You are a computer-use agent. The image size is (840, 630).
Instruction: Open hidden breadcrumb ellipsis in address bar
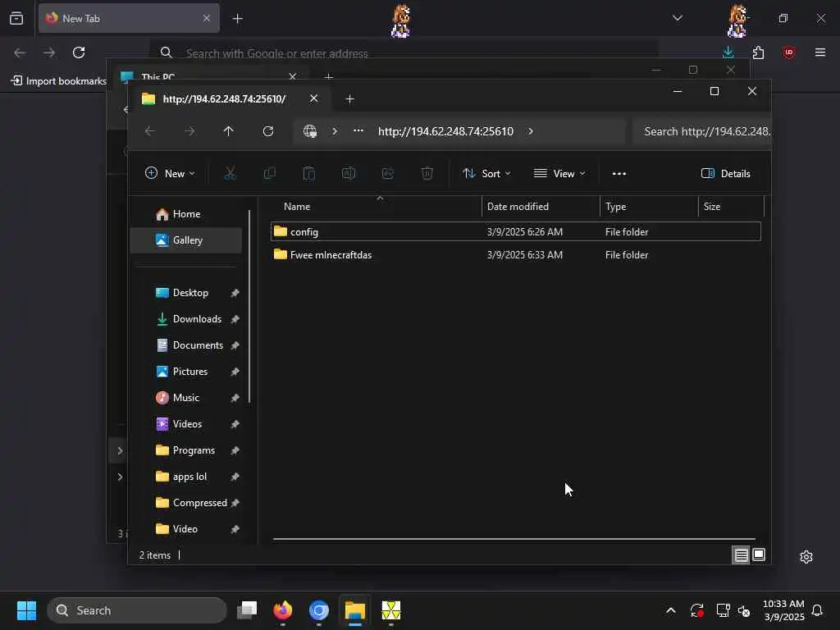pos(358,130)
